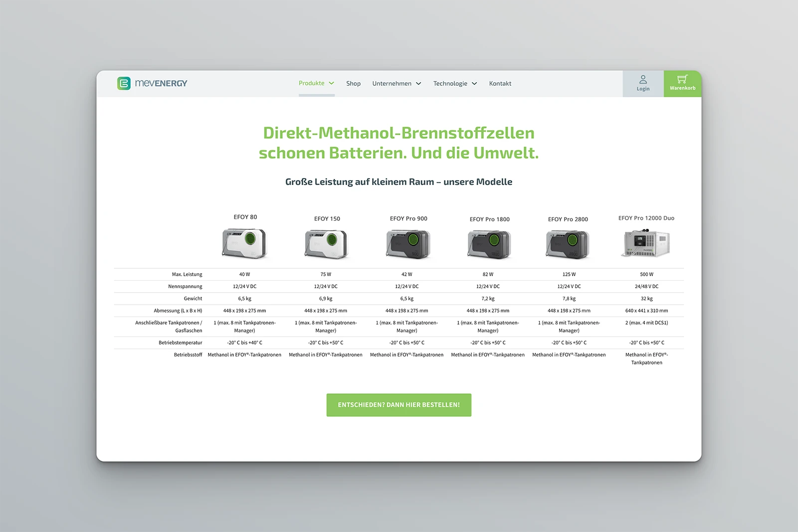Click the '6,9 kg' weight cell
Screen dimensions: 798x532
[326, 299]
